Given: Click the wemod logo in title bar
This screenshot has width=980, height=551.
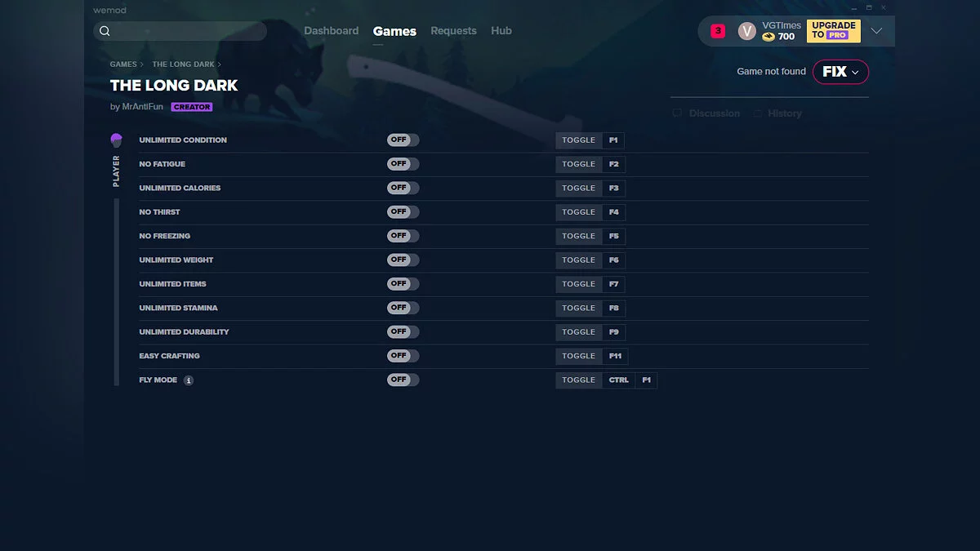Looking at the screenshot, I should 109,10.
